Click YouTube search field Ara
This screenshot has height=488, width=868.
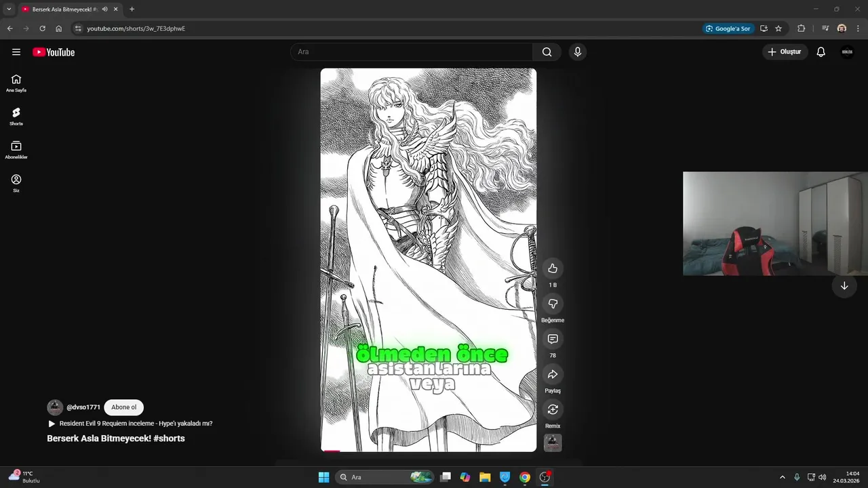tap(412, 52)
